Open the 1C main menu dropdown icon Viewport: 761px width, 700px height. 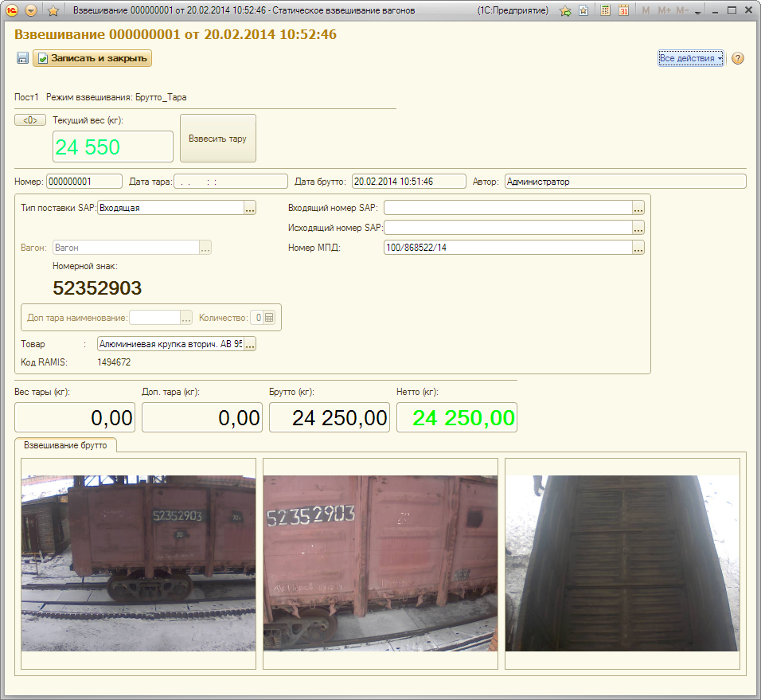[x=31, y=10]
